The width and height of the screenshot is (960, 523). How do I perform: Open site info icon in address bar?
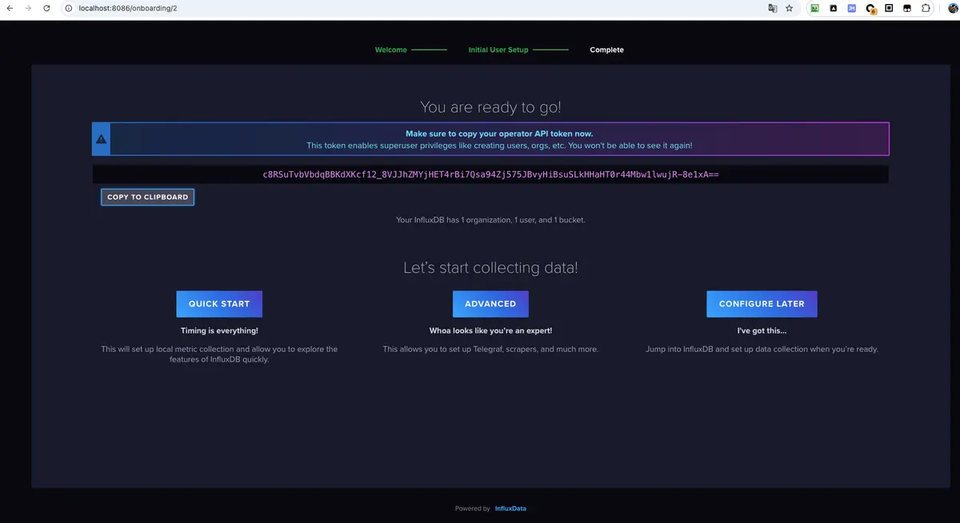click(x=69, y=8)
